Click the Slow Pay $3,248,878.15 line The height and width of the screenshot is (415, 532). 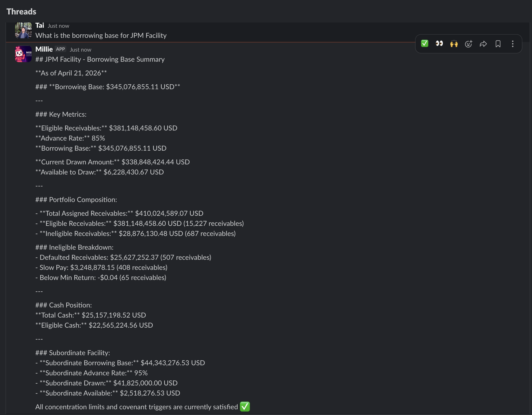[101, 268]
